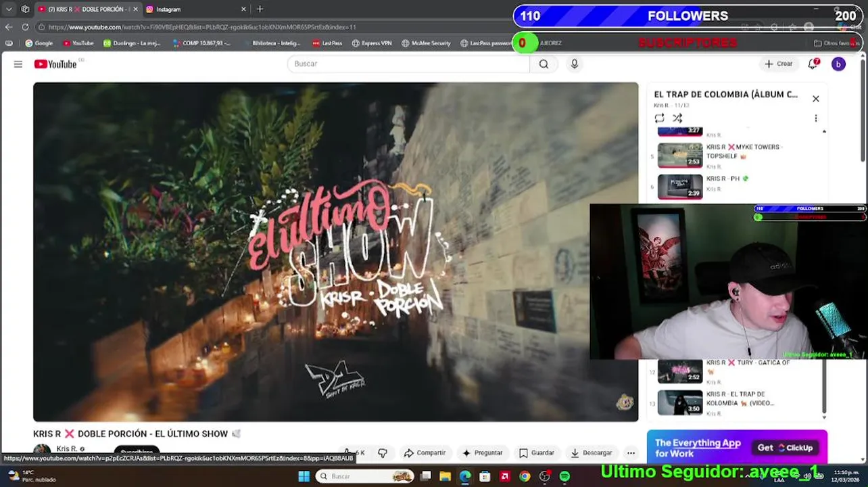The height and width of the screenshot is (487, 868).
Task: Open YouTube notifications bell
Action: (x=813, y=64)
